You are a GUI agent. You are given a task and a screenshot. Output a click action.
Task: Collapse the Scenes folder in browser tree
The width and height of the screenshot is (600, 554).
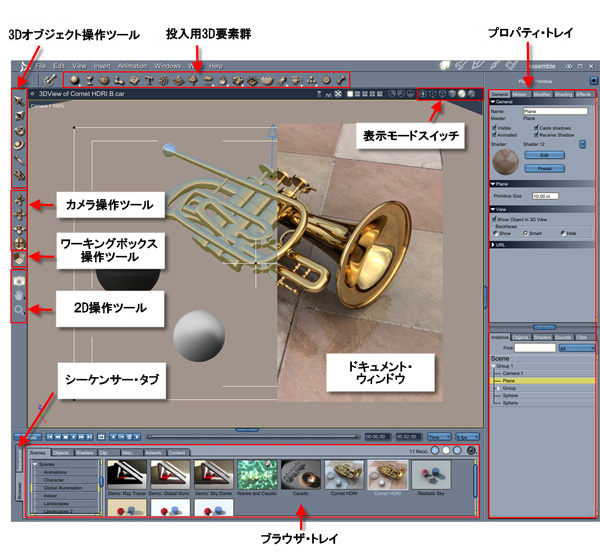(35, 464)
